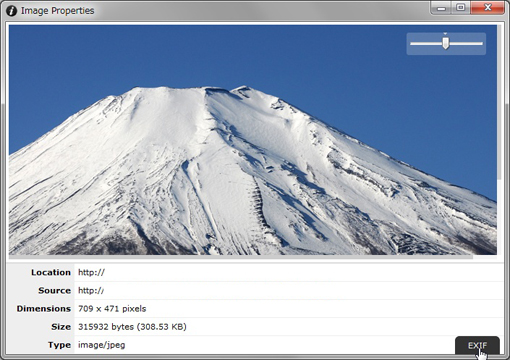Screen dimensions: 510x360
Task: Click the Mount Fuji image preview
Action: [253, 140]
